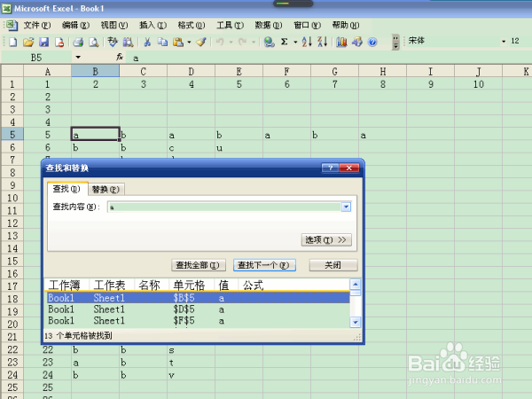Viewport: 532px width, 399px height.
Task: Click the Save disk icon
Action: 44,42
